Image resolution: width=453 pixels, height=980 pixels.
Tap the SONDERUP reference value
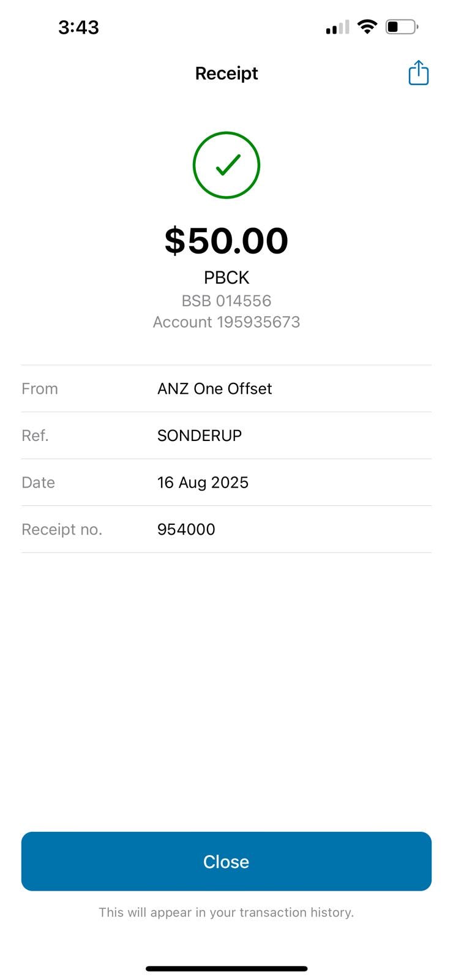click(200, 435)
